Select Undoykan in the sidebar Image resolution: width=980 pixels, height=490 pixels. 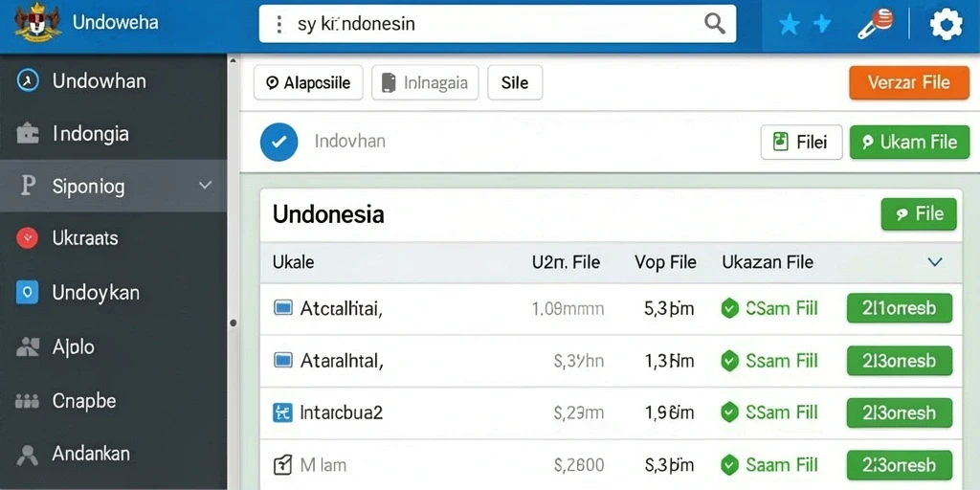click(113, 292)
